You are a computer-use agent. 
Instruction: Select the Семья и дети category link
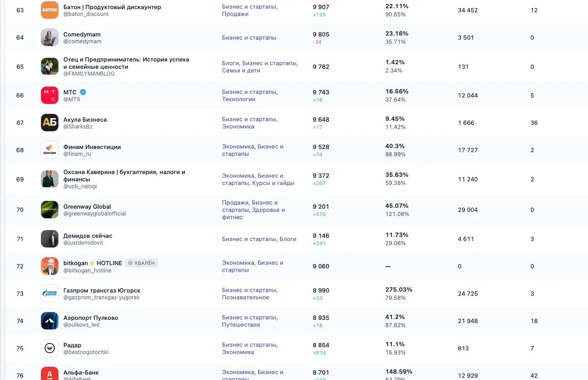(241, 71)
